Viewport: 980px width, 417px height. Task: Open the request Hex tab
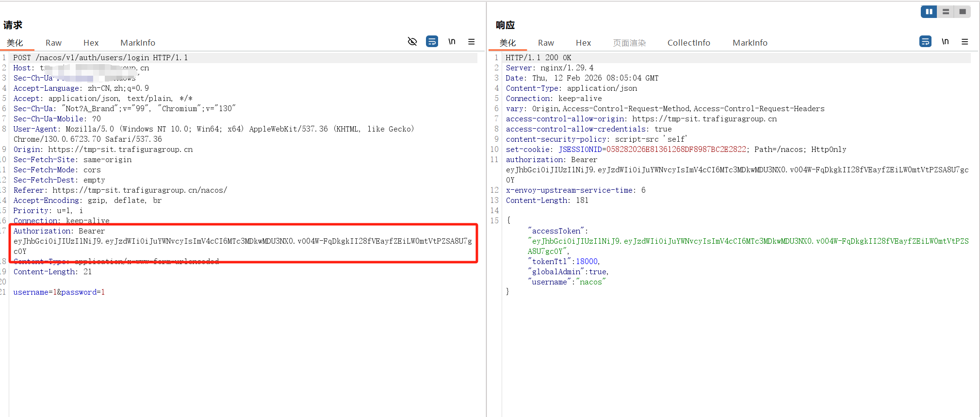pos(91,43)
